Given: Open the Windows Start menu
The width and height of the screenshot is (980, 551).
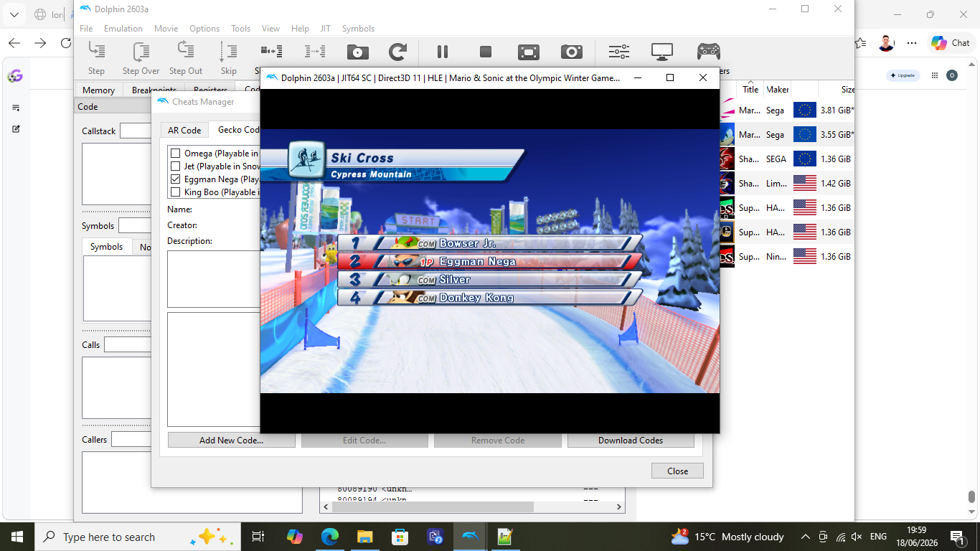Looking at the screenshot, I should 17,537.
